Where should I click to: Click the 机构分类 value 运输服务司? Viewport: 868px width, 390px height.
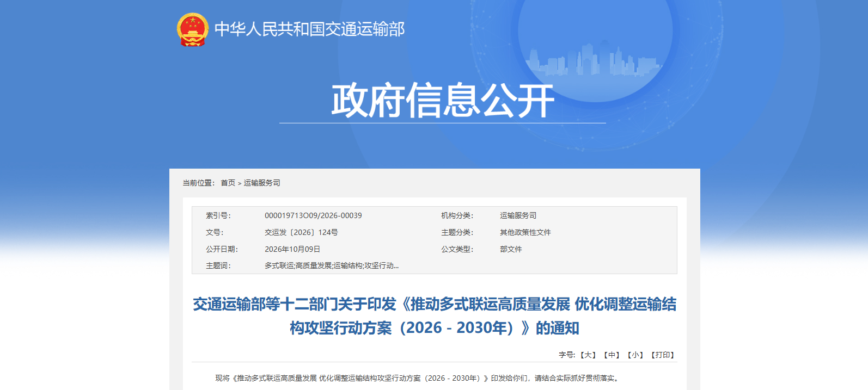tap(518, 215)
